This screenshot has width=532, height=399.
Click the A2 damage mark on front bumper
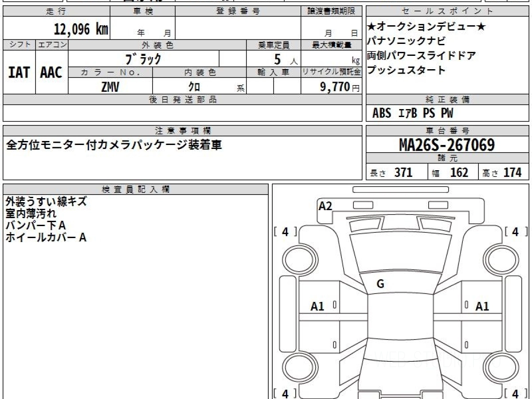[x=325, y=206]
